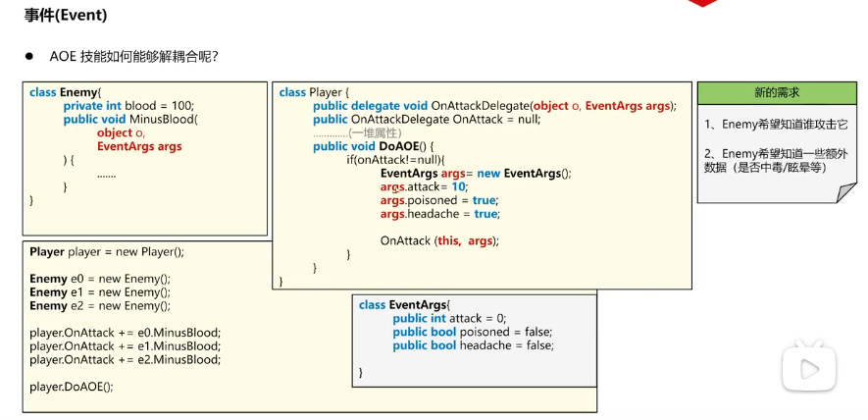Click the 事件(Event) slide title
This screenshot has height=420, width=868.
pos(66,16)
